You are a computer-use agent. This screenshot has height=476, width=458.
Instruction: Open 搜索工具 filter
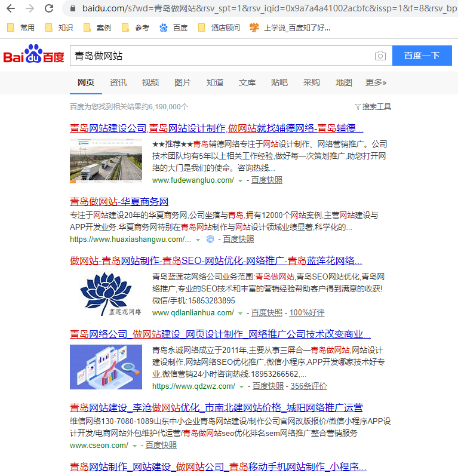373,107
